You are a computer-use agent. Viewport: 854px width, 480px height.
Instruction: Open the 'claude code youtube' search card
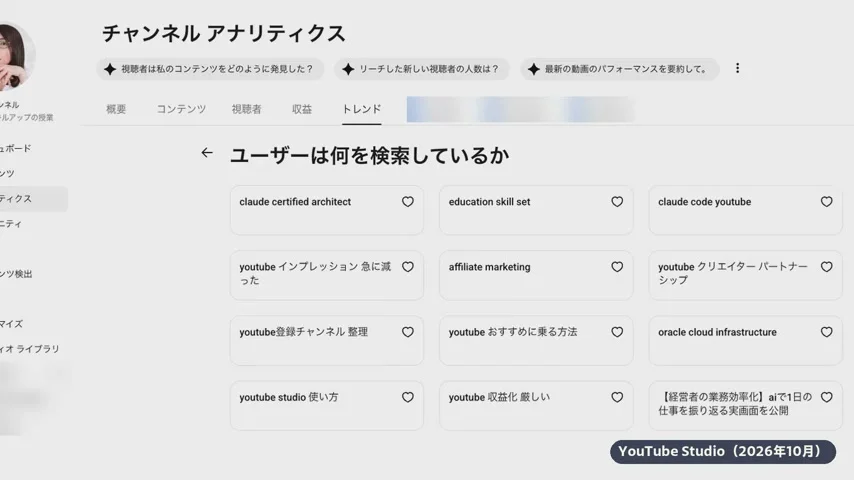click(746, 210)
